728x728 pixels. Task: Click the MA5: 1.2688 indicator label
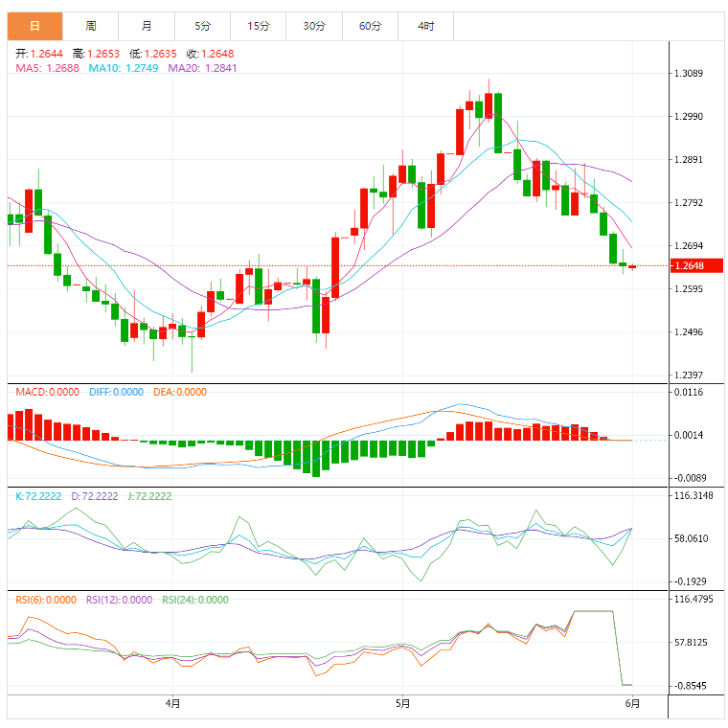[47, 68]
